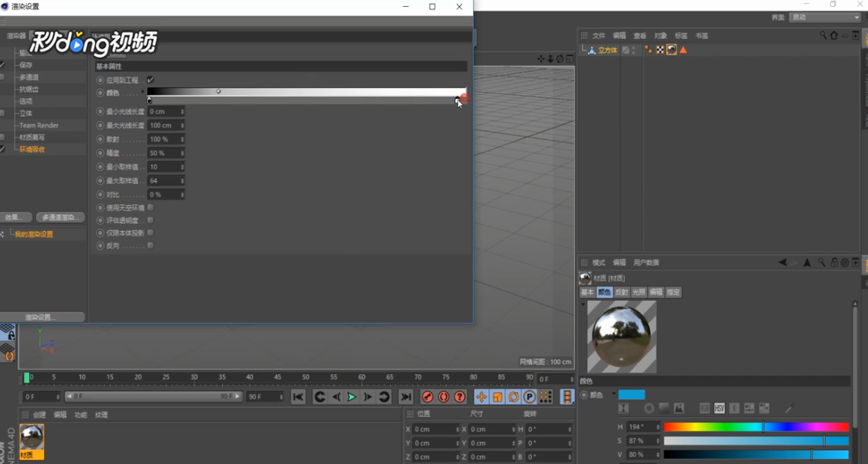Click search icon in object manager
Viewport: 868px width, 464px height.
[823, 35]
